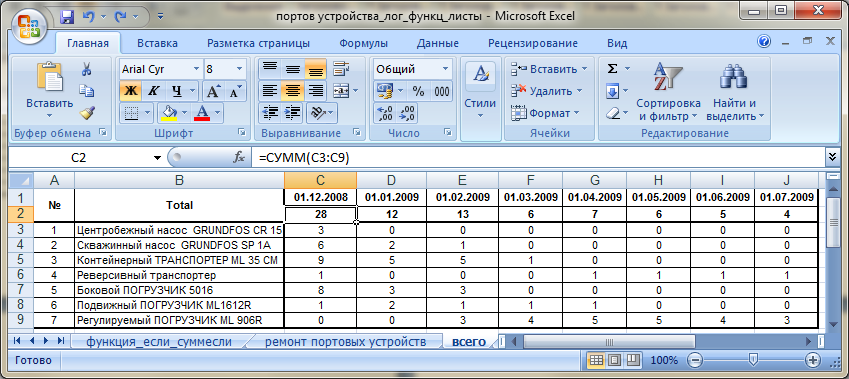Increase font size with large A
The height and width of the screenshot is (379, 849).
pos(213,92)
